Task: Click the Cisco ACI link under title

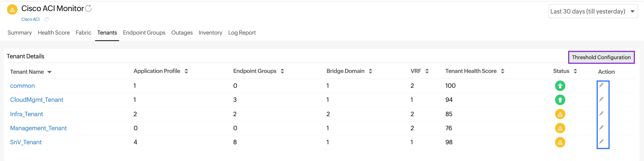Action: point(30,19)
